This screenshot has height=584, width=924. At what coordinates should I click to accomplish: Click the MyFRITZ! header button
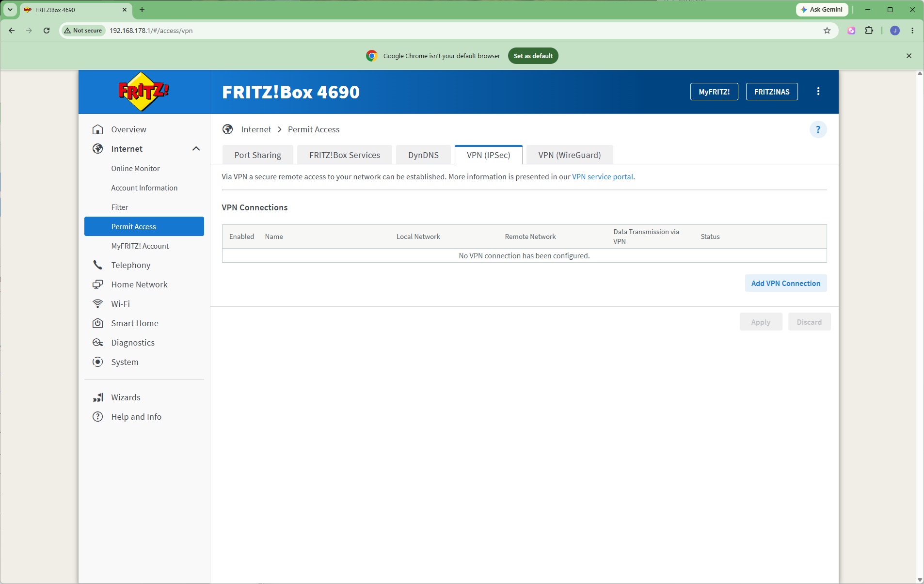click(x=714, y=92)
